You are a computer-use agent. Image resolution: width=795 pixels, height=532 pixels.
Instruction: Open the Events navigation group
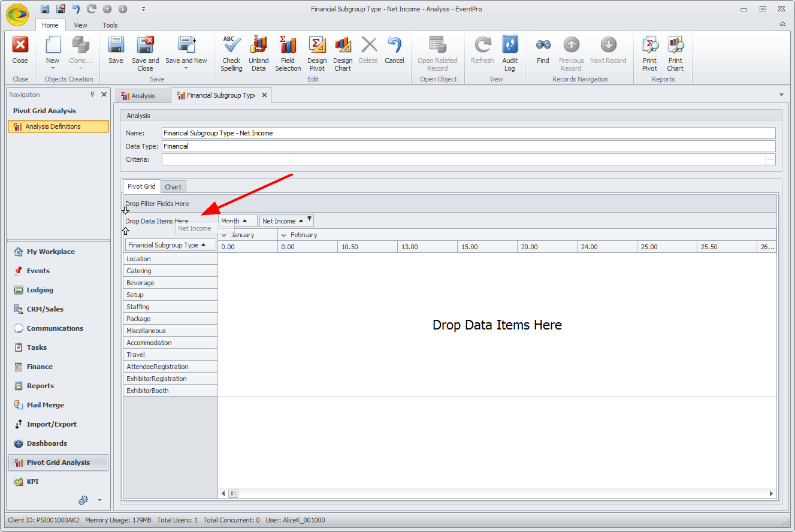pyautogui.click(x=59, y=271)
